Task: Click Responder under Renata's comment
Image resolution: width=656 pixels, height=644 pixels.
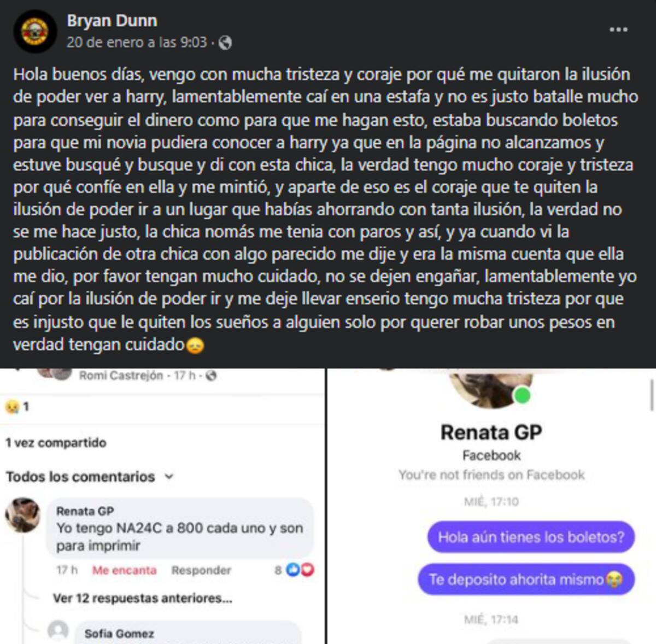Action: [201, 570]
